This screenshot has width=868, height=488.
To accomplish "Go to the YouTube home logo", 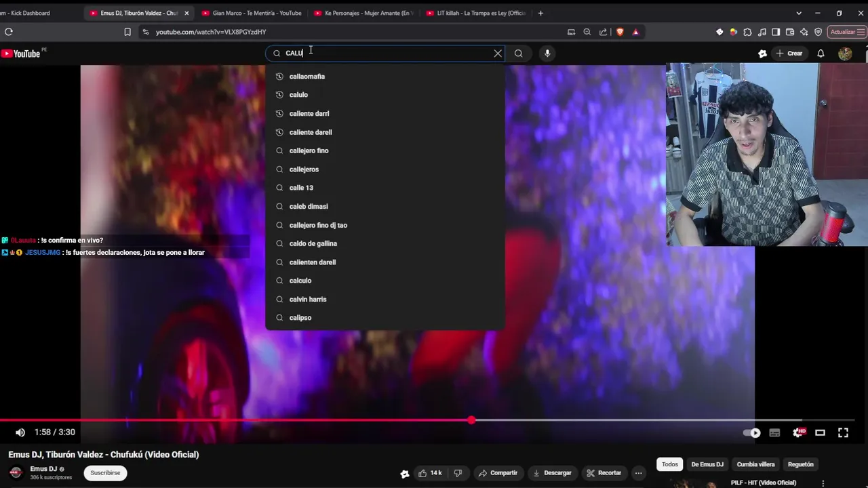I will (22, 54).
